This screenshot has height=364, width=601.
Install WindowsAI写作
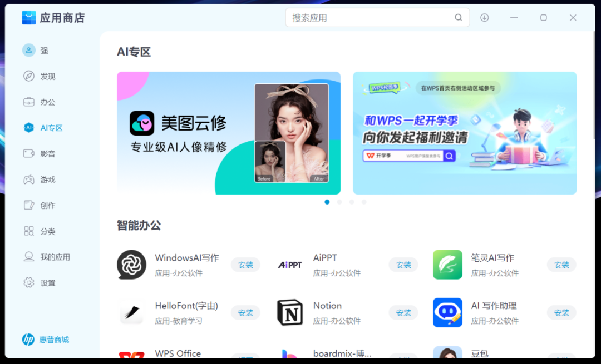click(245, 265)
